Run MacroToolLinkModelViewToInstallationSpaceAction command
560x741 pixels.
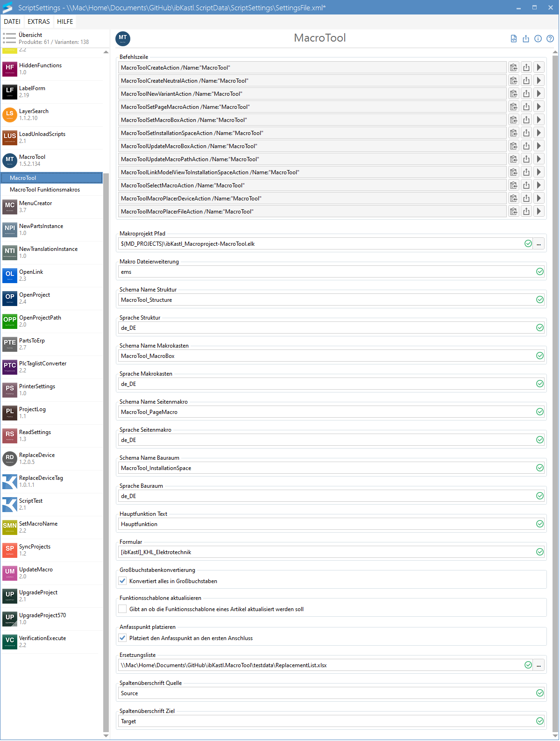coord(539,172)
